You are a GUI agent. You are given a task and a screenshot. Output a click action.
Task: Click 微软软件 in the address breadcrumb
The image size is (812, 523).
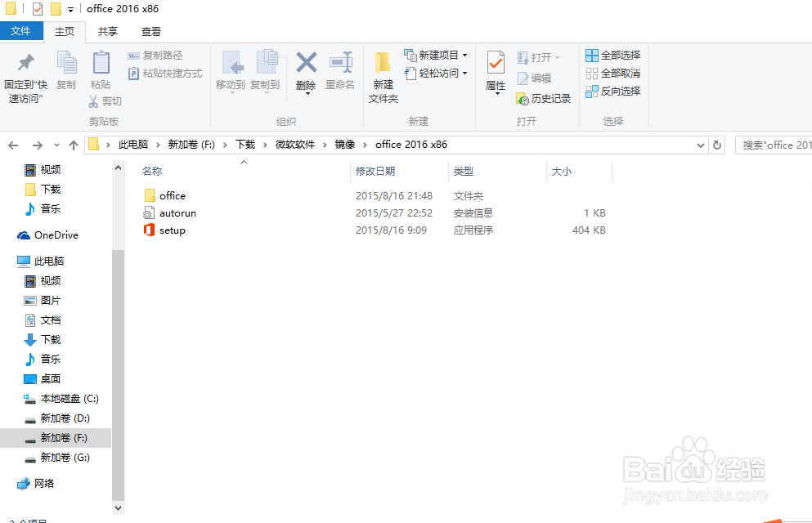click(294, 145)
